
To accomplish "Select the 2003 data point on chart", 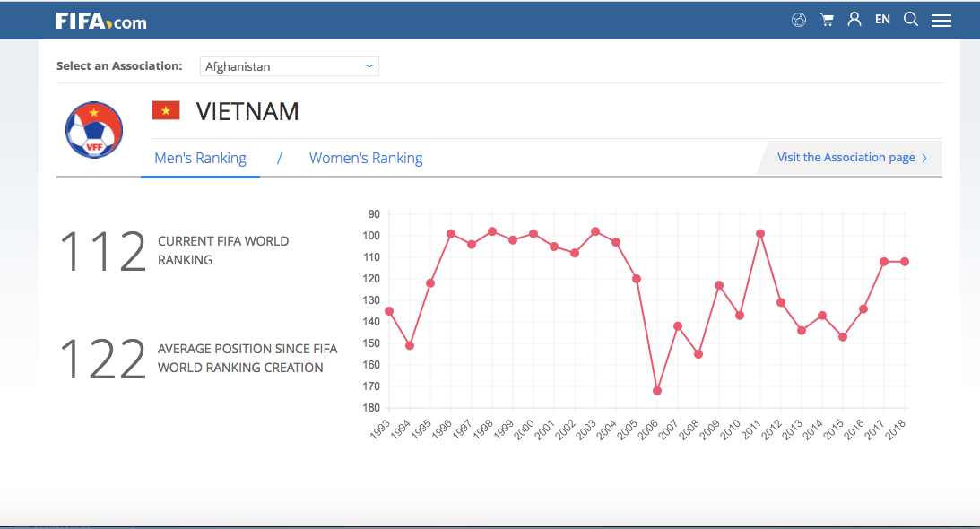I will (595, 232).
